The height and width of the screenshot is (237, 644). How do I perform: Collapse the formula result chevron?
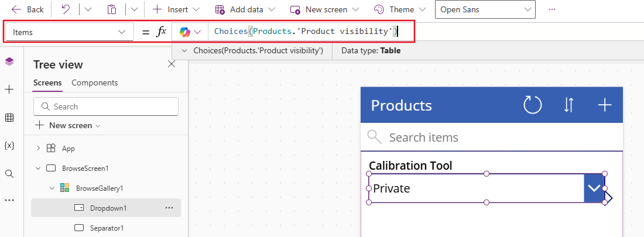(x=185, y=51)
